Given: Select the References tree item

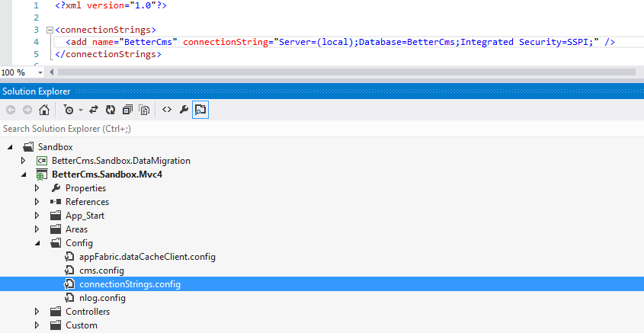Looking at the screenshot, I should (x=87, y=202).
